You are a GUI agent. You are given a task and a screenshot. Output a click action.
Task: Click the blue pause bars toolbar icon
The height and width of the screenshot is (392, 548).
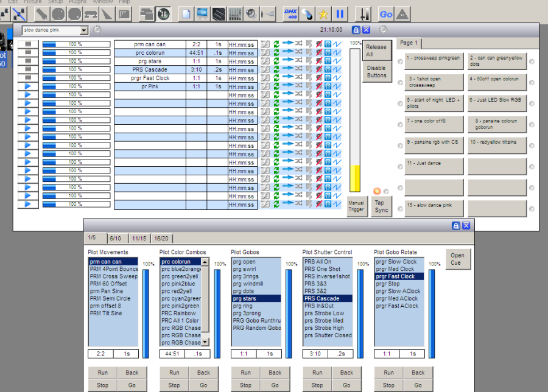[339, 15]
